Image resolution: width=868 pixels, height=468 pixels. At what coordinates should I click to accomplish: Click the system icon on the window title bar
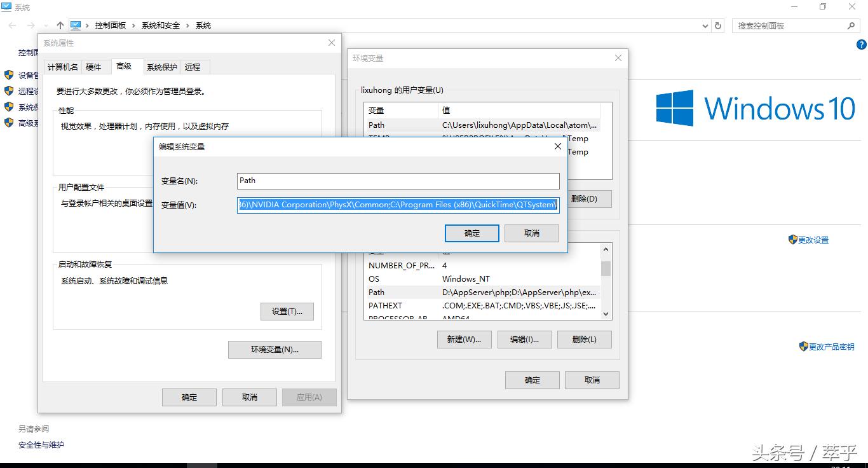pos(6,6)
